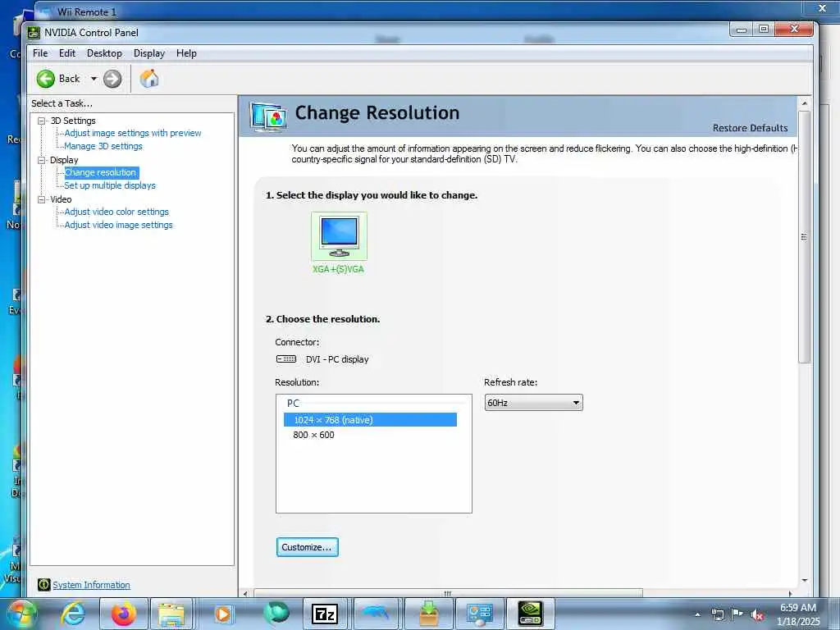The image size is (840, 630).
Task: Open Adjust image settings with preview
Action: 133,133
